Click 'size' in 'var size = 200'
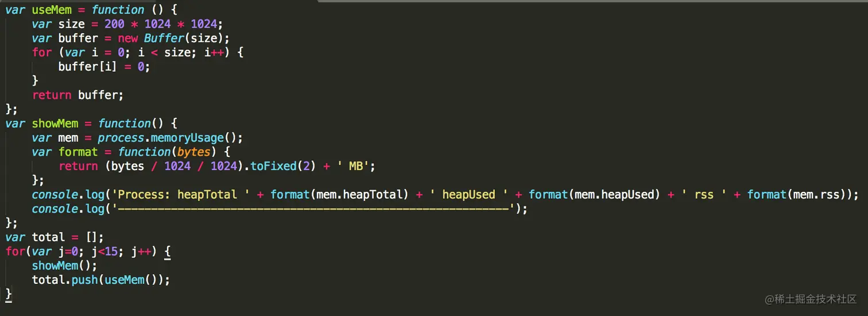This screenshot has height=316, width=868. pos(71,24)
